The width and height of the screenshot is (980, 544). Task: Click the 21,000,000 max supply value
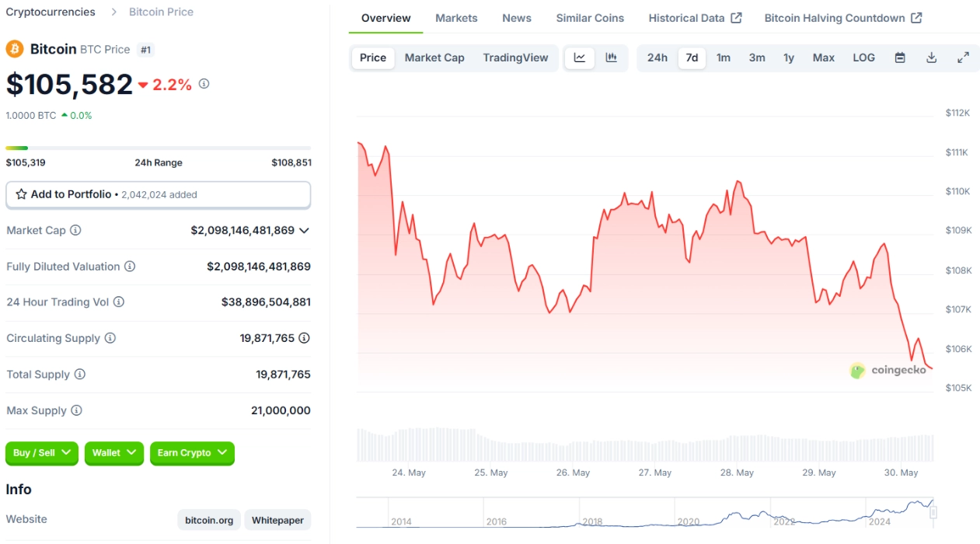(281, 410)
